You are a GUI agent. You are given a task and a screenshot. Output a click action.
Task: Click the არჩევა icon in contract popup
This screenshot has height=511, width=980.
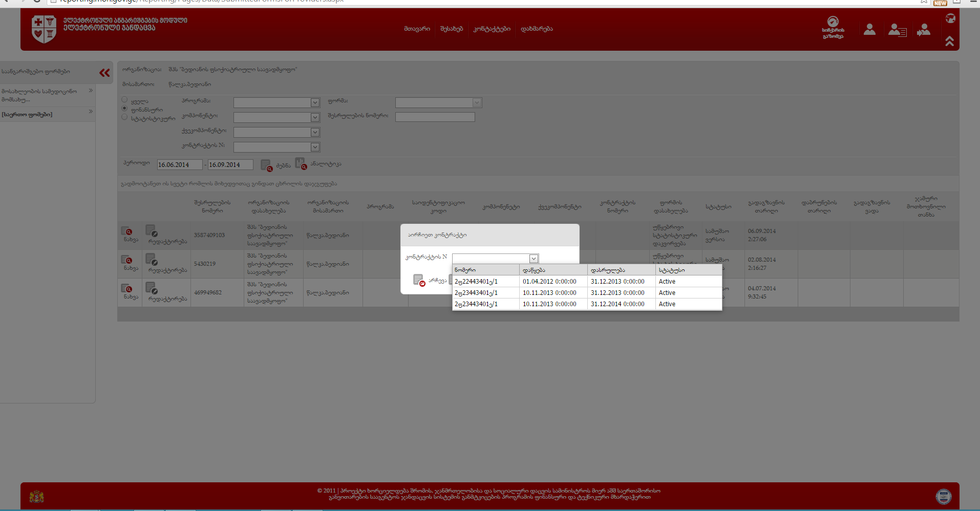tap(419, 280)
